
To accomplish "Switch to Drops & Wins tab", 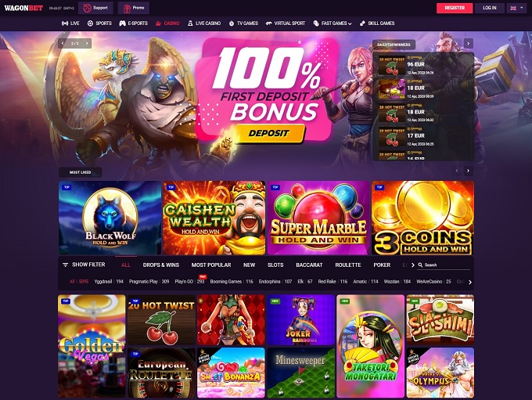I will tap(161, 265).
